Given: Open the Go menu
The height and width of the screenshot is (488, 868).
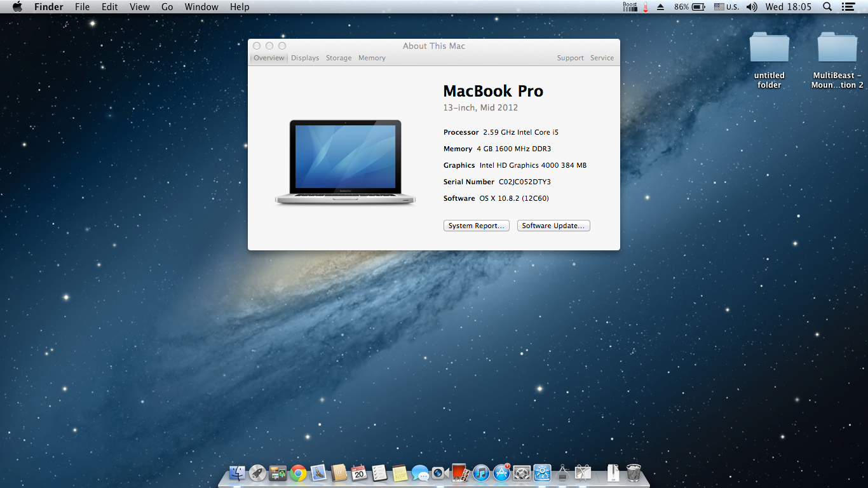Looking at the screenshot, I should click(x=167, y=7).
